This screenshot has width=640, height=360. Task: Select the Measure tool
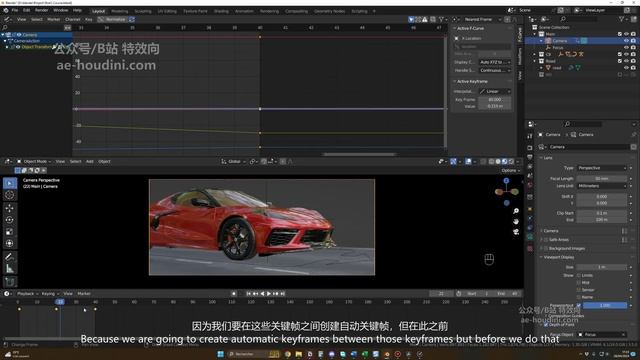point(10,269)
